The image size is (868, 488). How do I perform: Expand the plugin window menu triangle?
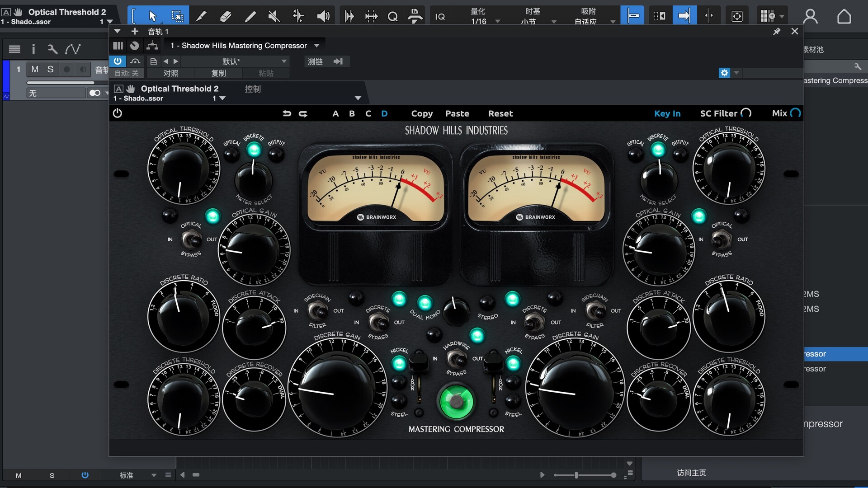click(x=117, y=31)
